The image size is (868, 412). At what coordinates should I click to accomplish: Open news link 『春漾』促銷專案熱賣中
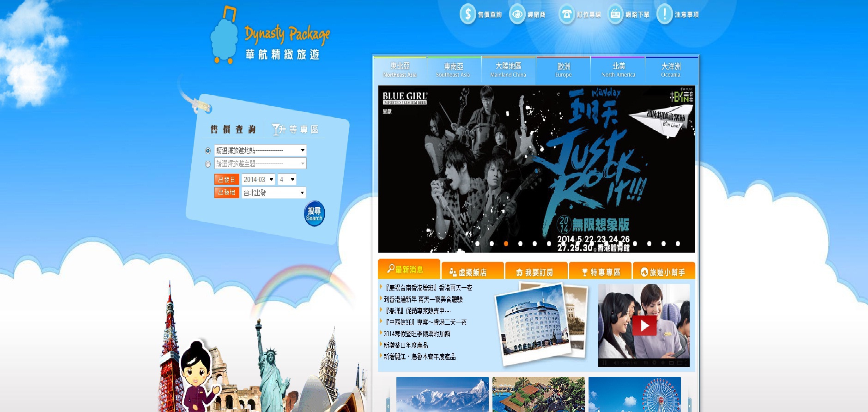pos(417,311)
